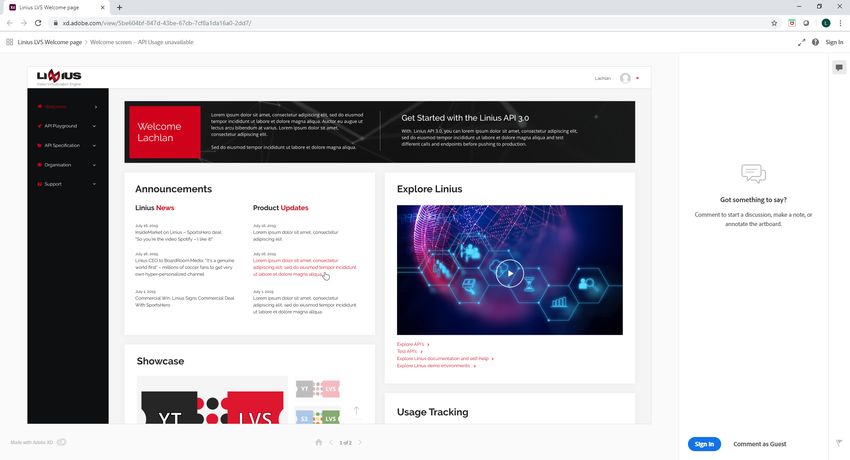
Task: Open the grey circular extension icon
Action: click(x=806, y=23)
